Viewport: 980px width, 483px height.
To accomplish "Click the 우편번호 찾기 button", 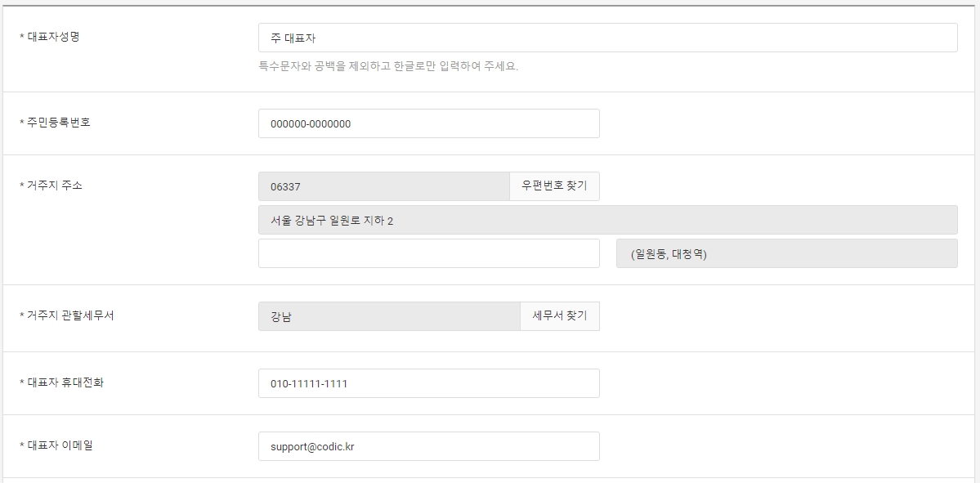I will (554, 186).
